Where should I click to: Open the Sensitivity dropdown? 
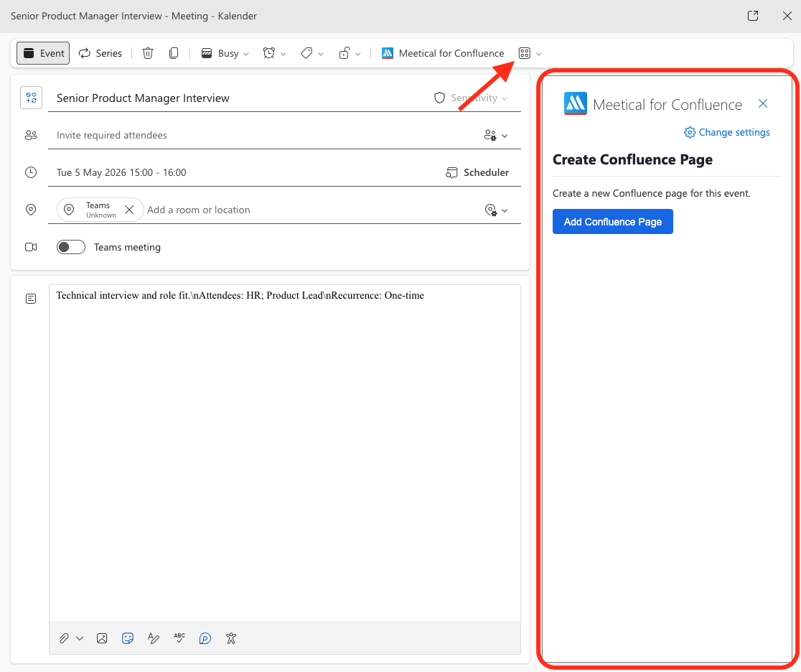click(x=471, y=98)
